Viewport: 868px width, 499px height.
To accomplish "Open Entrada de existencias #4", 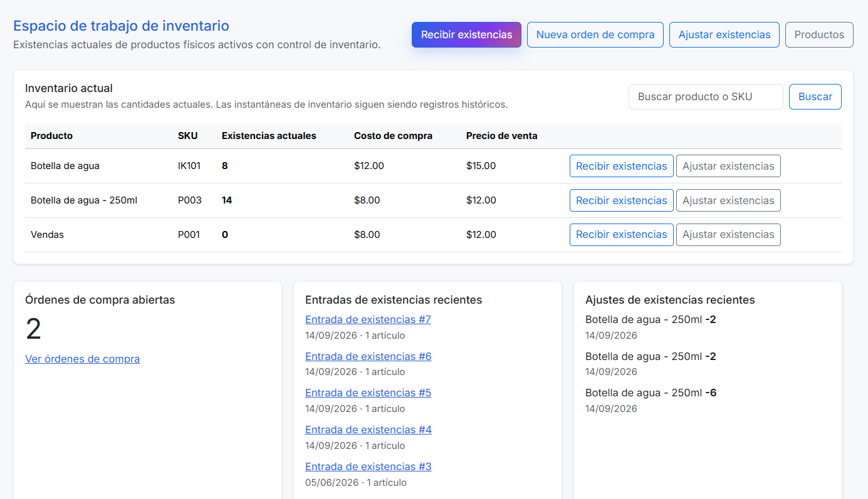I will click(368, 430).
